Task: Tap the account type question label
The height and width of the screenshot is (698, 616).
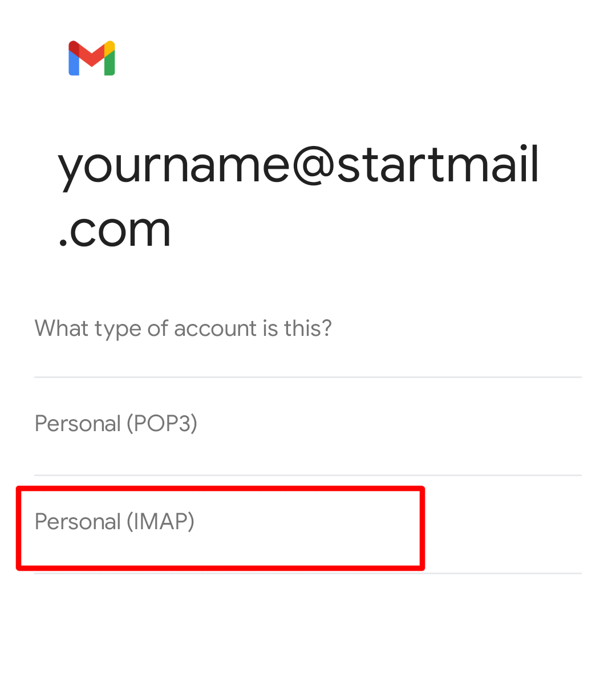Action: click(183, 328)
